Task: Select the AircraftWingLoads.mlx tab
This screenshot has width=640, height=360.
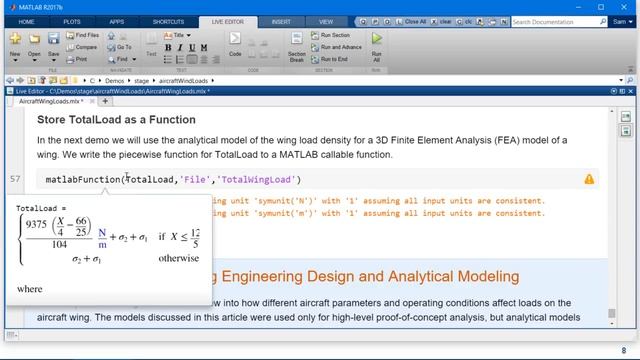Action: click(51, 101)
